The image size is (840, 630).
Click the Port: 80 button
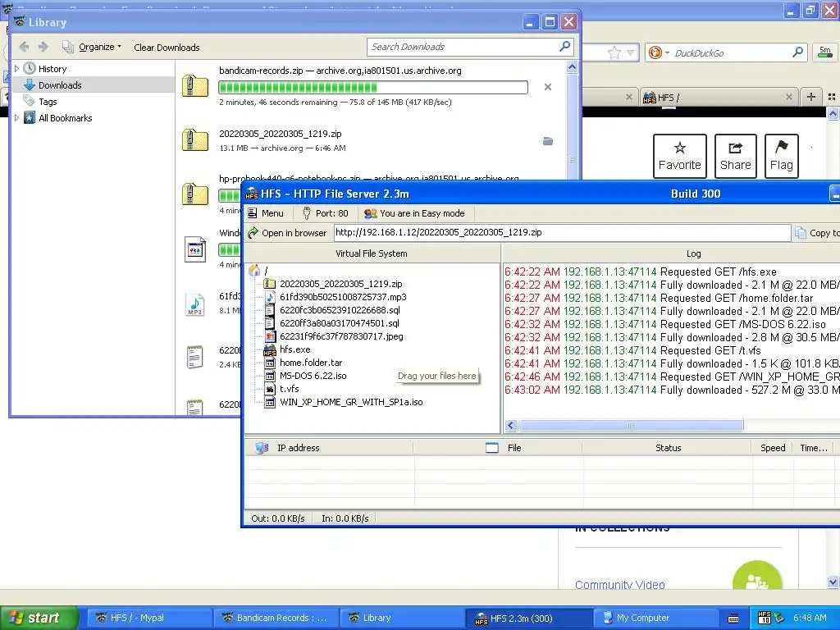coord(325,213)
